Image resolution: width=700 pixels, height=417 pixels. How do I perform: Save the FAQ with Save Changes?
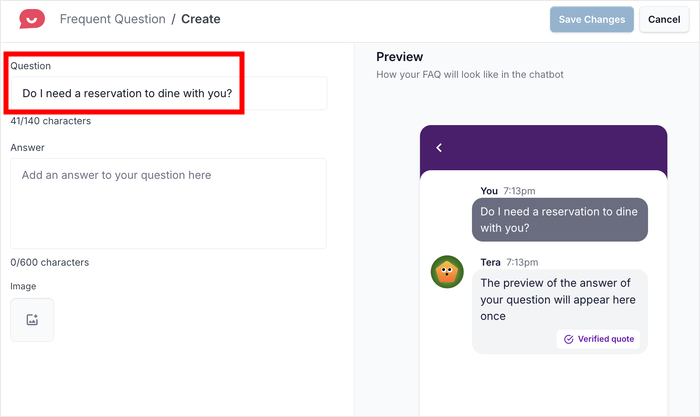coord(591,19)
